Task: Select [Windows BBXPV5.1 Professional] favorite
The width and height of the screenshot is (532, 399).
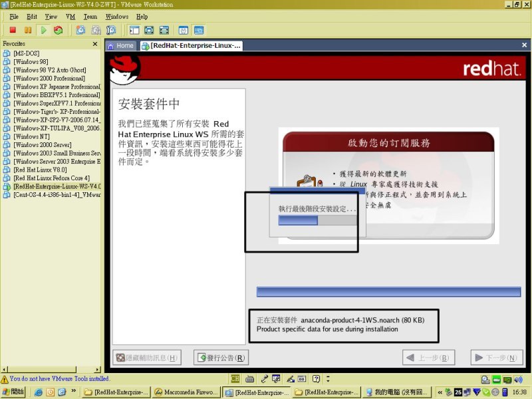Action: click(52, 95)
